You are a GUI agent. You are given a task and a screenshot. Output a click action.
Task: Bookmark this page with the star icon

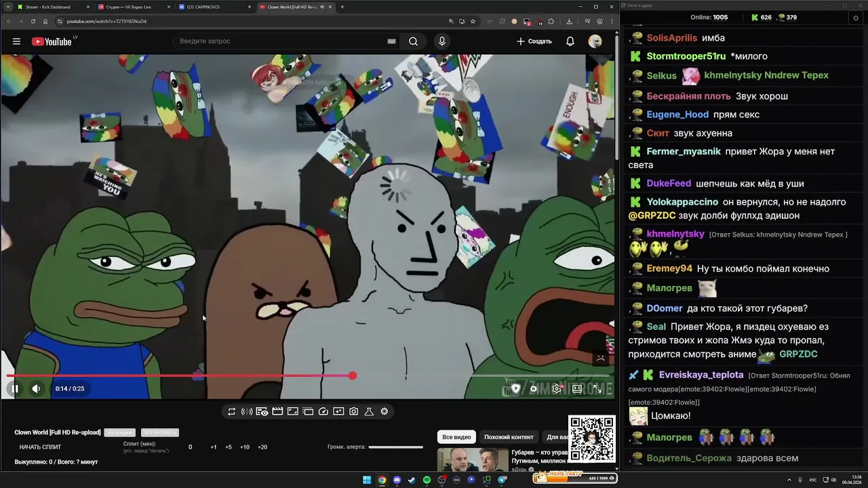coord(473,21)
